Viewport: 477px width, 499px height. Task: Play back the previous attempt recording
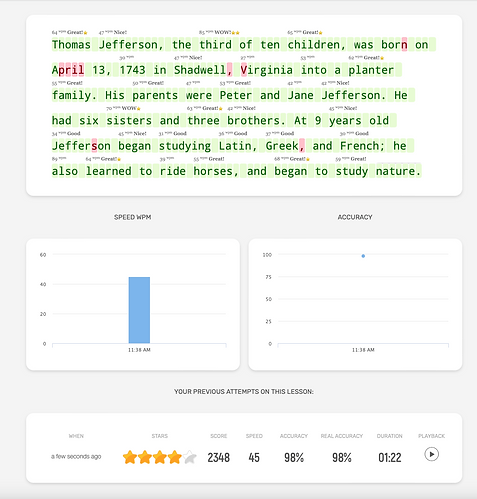click(x=431, y=454)
